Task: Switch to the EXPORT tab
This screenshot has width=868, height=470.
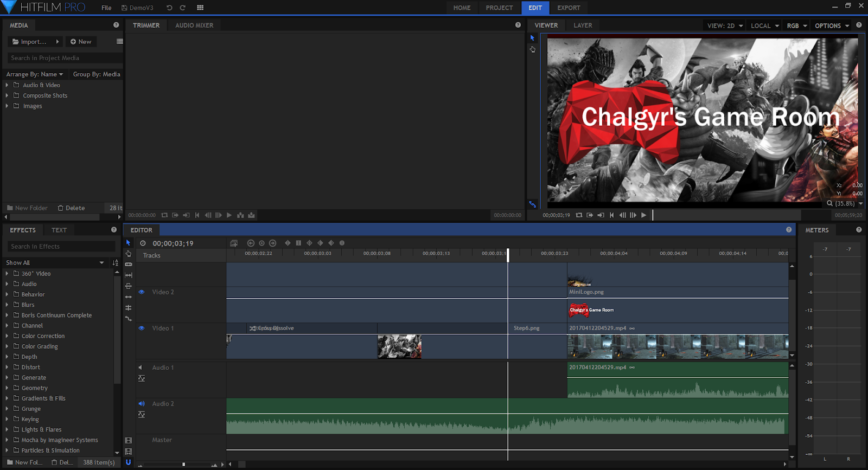Action: pos(569,8)
